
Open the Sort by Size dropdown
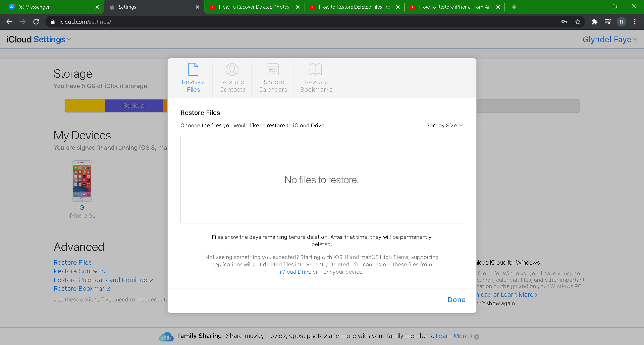coord(444,125)
